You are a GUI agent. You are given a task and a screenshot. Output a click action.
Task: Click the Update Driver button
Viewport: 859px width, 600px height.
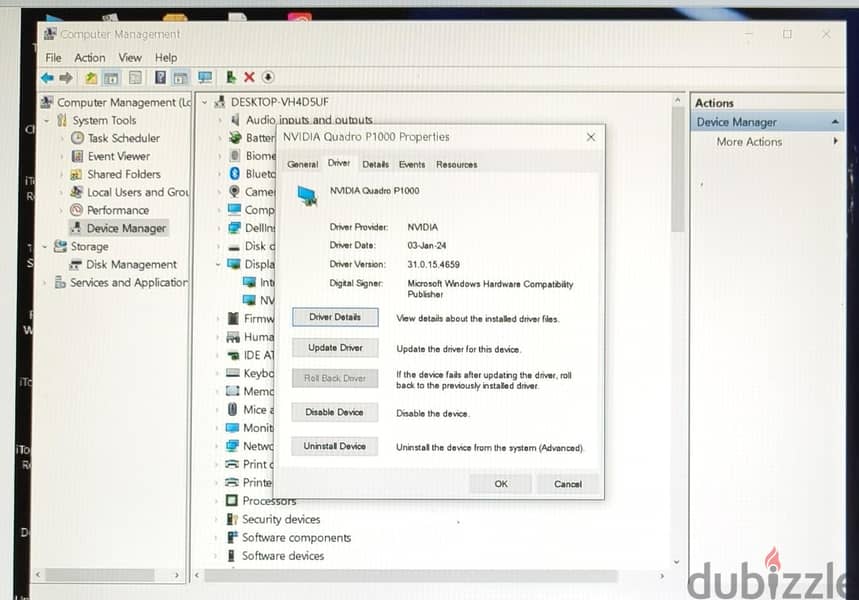tap(335, 348)
